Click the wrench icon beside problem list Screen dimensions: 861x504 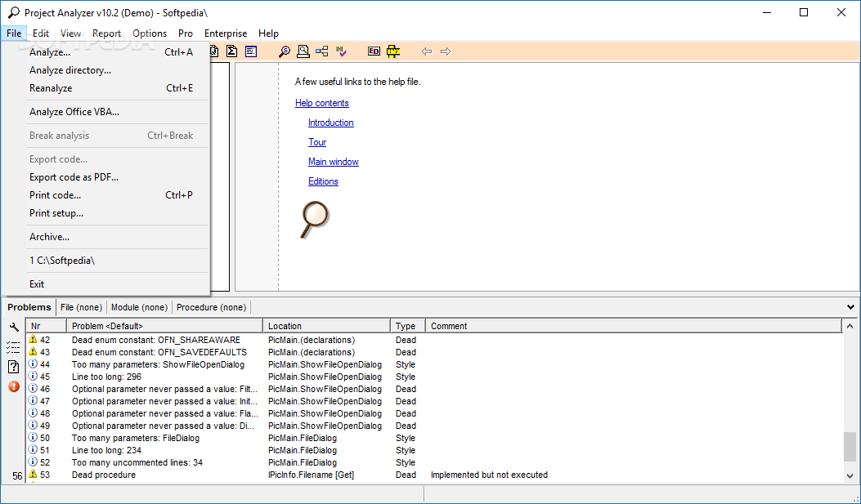[x=14, y=328]
